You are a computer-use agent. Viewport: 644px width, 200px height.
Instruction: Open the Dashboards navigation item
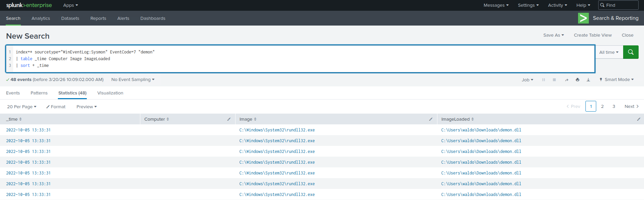coord(153,18)
